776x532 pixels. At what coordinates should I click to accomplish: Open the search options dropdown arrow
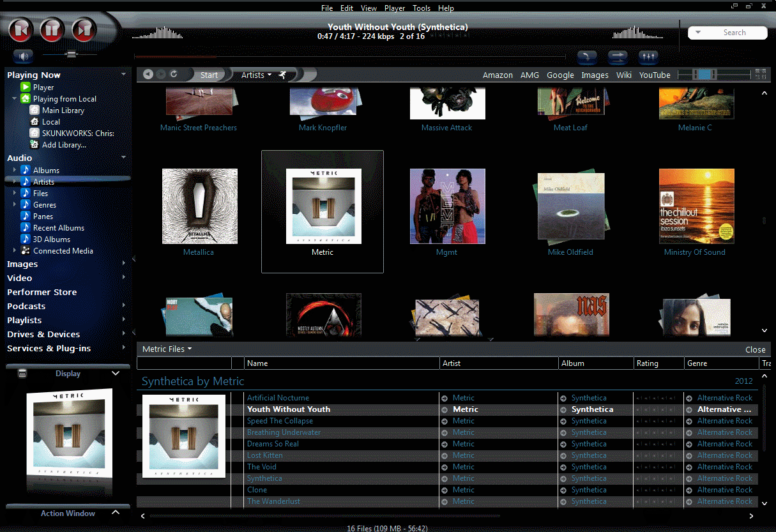pos(698,33)
